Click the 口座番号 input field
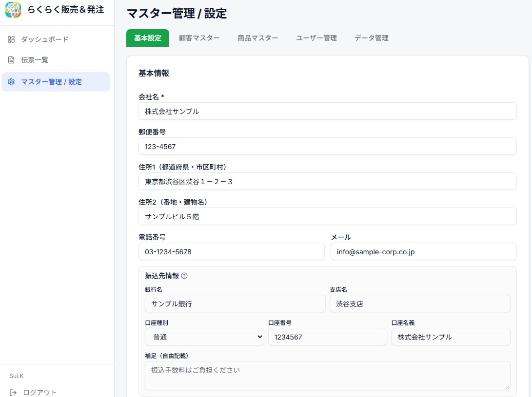The image size is (532, 397). pos(327,337)
